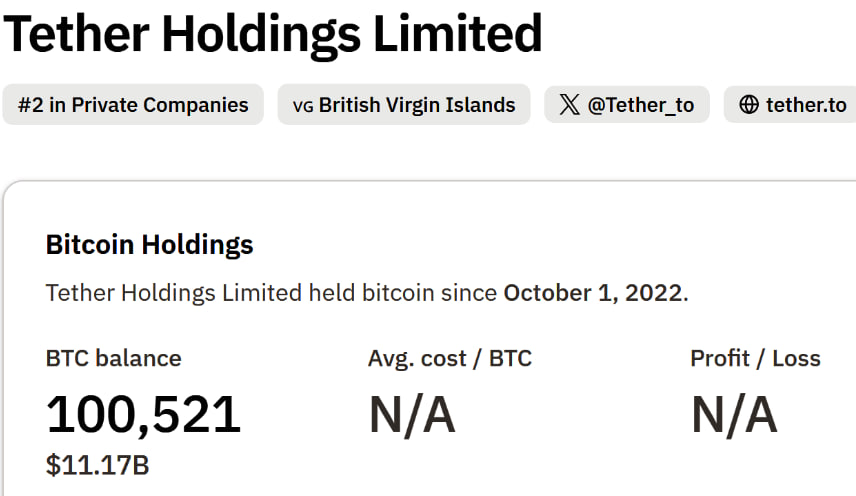Viewport: 856px width, 496px height.
Task: Select the 100,521 balance figure
Action: (144, 414)
